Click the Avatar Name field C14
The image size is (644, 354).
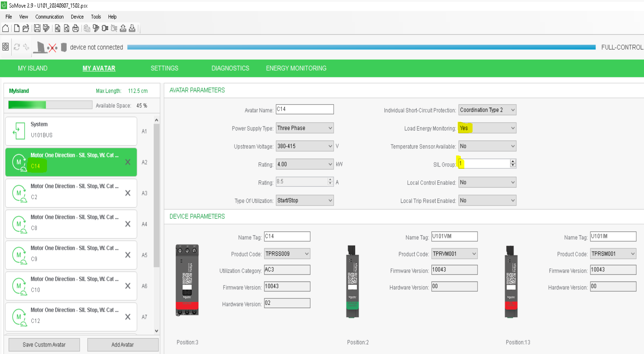[x=305, y=109]
